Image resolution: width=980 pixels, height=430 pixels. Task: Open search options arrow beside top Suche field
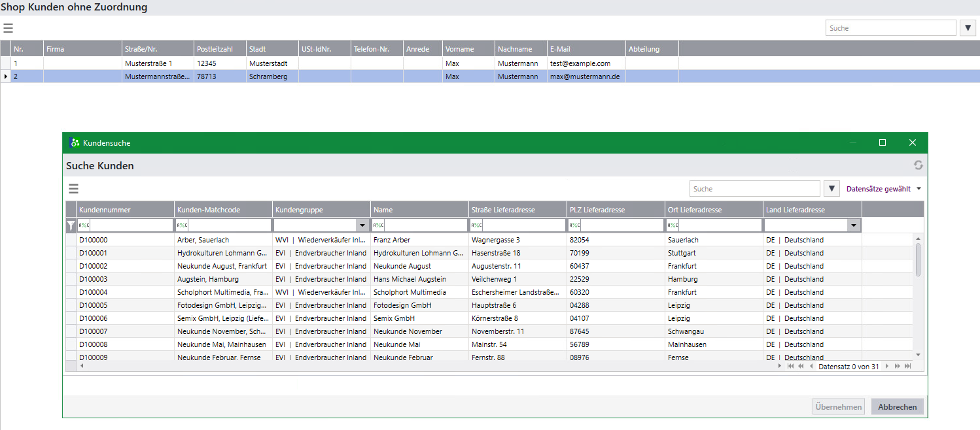coord(968,28)
